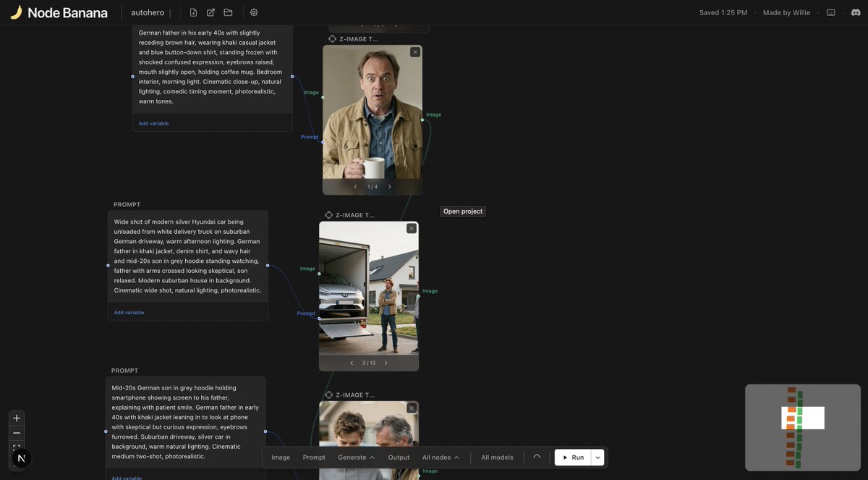The image size is (868, 480).
Task: Expand the Generate menu
Action: coord(356,458)
